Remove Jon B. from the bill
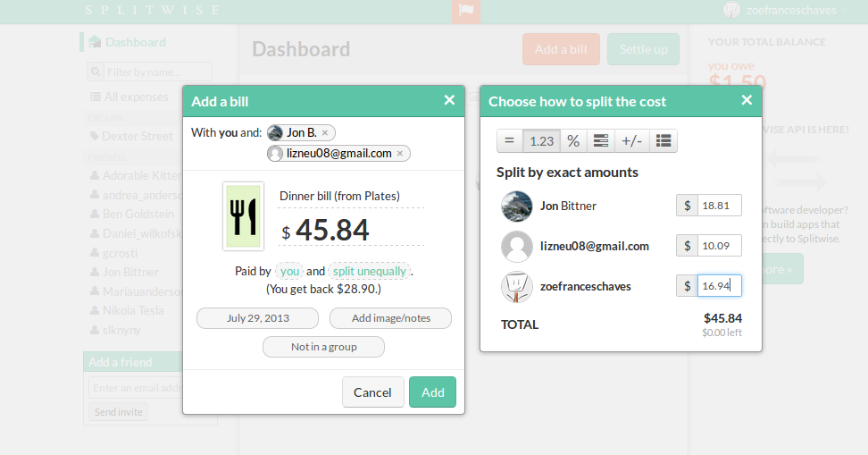Viewport: 868px width, 455px height. (x=325, y=133)
